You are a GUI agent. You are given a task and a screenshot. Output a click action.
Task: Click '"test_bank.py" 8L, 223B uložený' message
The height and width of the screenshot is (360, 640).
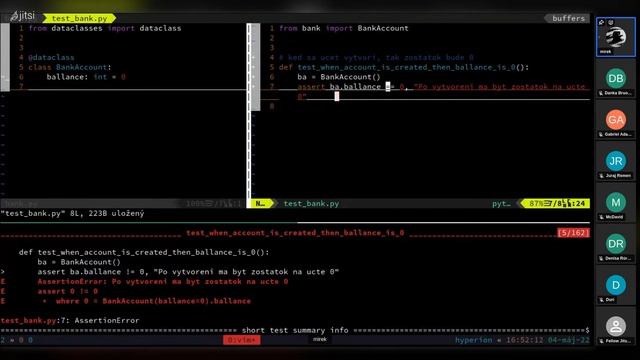point(72,213)
